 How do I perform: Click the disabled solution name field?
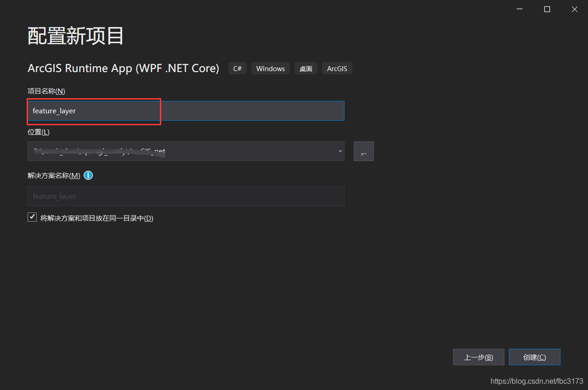(186, 196)
